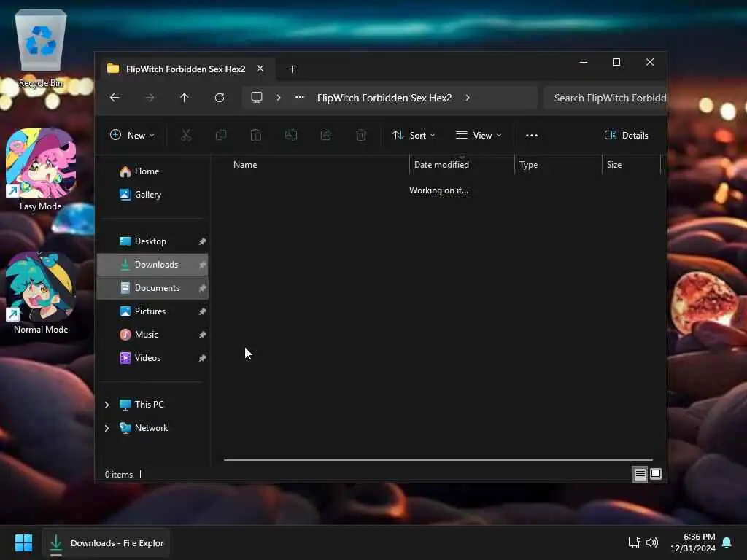Open the network tray icon
The image size is (747, 560).
635,542
